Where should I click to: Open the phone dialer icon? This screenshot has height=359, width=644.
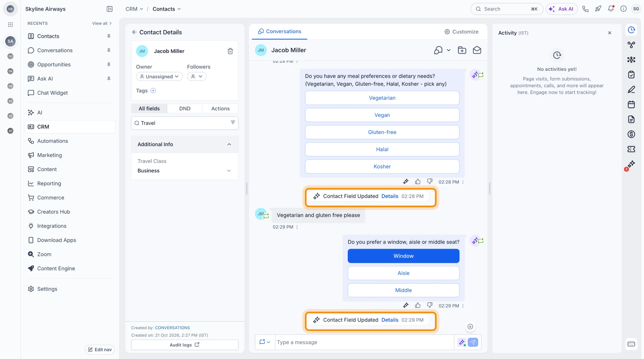click(585, 9)
